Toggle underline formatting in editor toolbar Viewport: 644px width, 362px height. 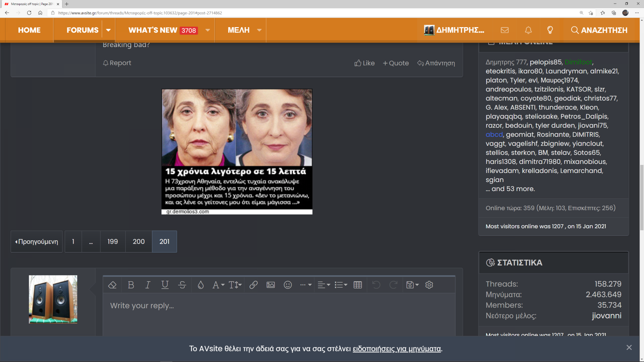click(x=165, y=285)
